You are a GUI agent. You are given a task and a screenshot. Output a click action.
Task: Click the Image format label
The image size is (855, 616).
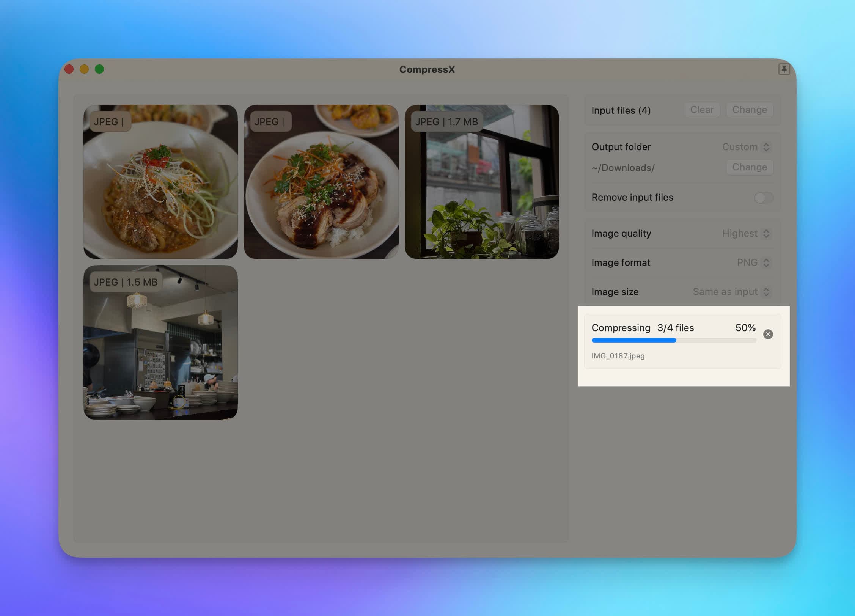click(x=621, y=262)
